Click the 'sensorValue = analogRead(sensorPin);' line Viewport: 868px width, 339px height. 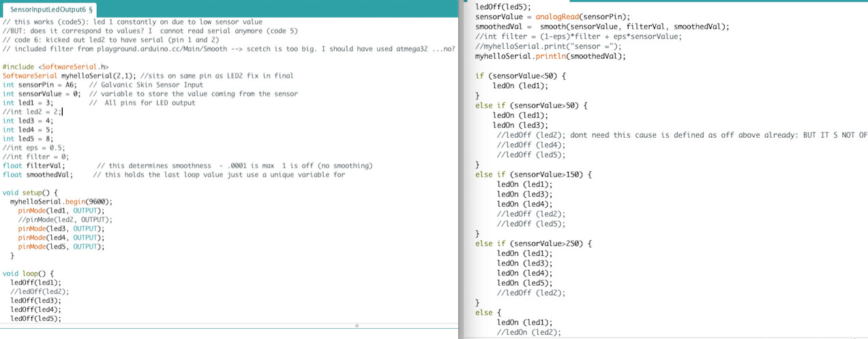point(553,16)
